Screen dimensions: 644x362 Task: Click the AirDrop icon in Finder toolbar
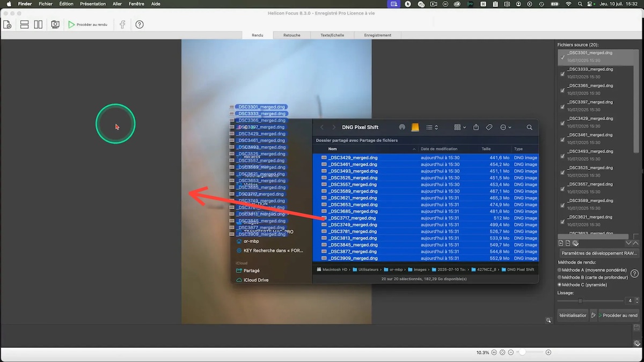pos(402,127)
